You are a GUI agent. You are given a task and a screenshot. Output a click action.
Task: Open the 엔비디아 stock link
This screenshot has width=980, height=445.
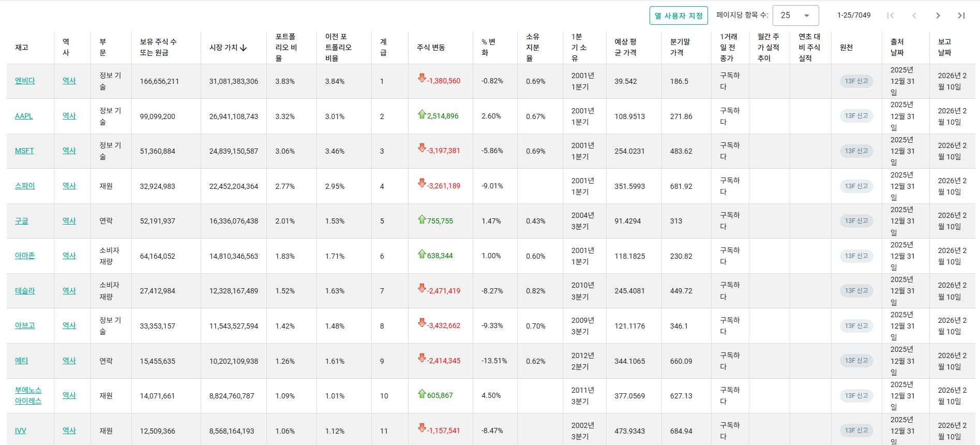(25, 81)
